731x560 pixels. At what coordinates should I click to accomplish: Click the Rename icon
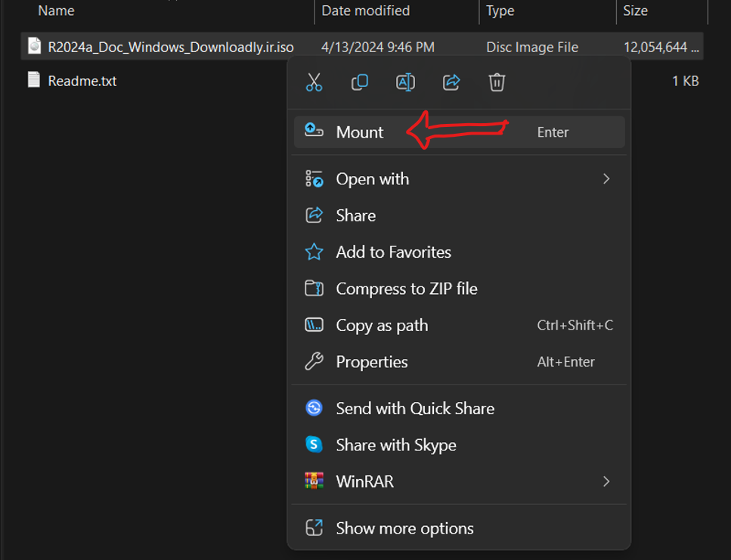tap(405, 82)
